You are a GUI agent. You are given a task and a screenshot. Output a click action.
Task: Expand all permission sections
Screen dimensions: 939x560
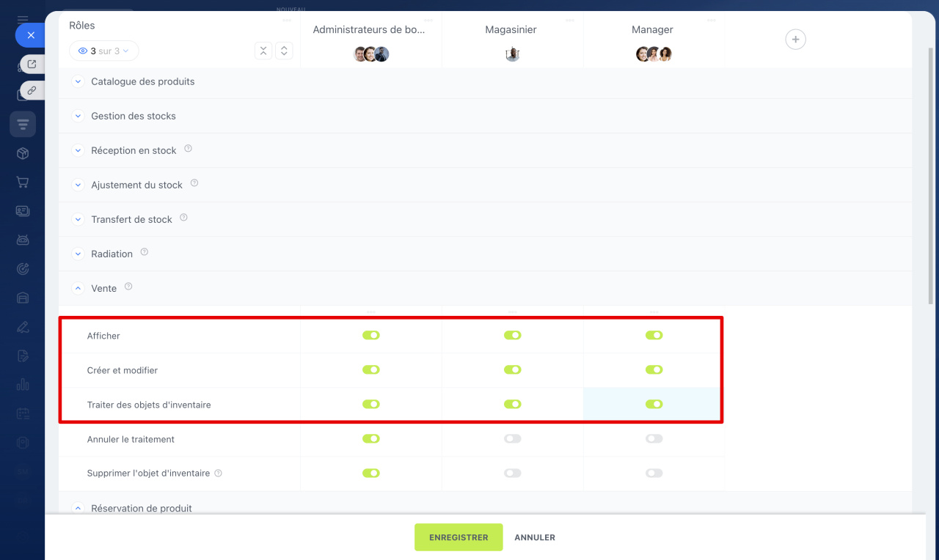285,51
